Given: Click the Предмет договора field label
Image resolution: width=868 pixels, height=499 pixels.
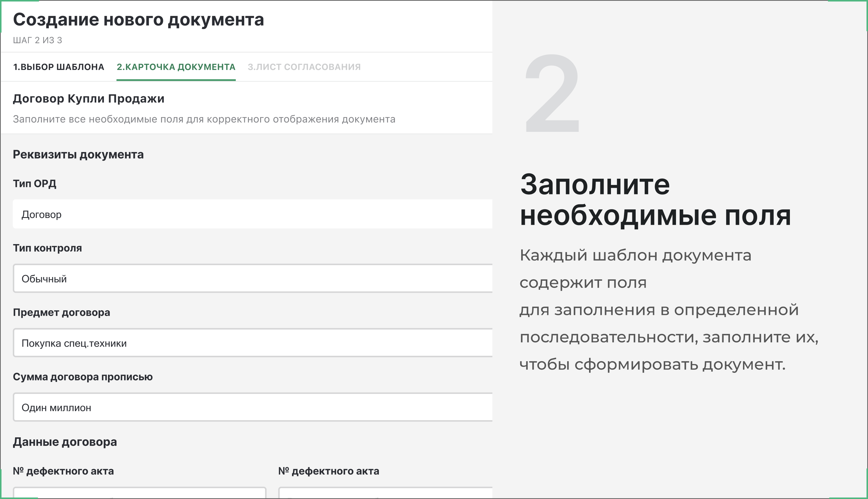Looking at the screenshot, I should (61, 312).
